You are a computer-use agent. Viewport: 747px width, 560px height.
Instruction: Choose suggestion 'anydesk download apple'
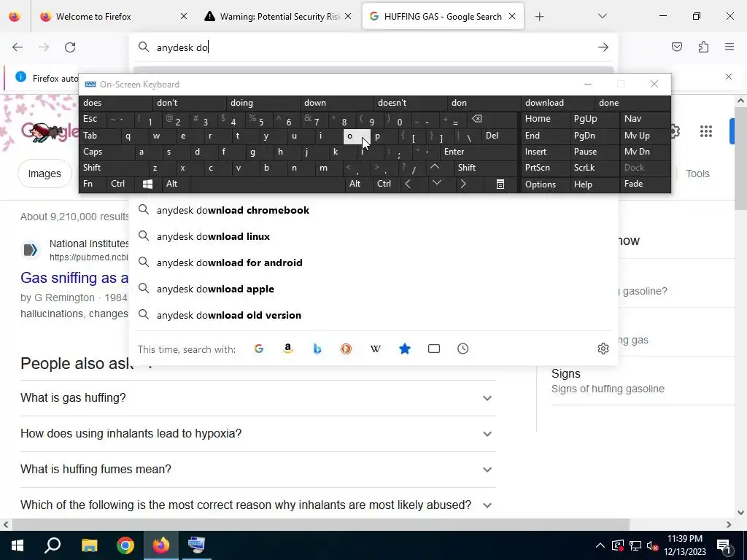[373, 289]
